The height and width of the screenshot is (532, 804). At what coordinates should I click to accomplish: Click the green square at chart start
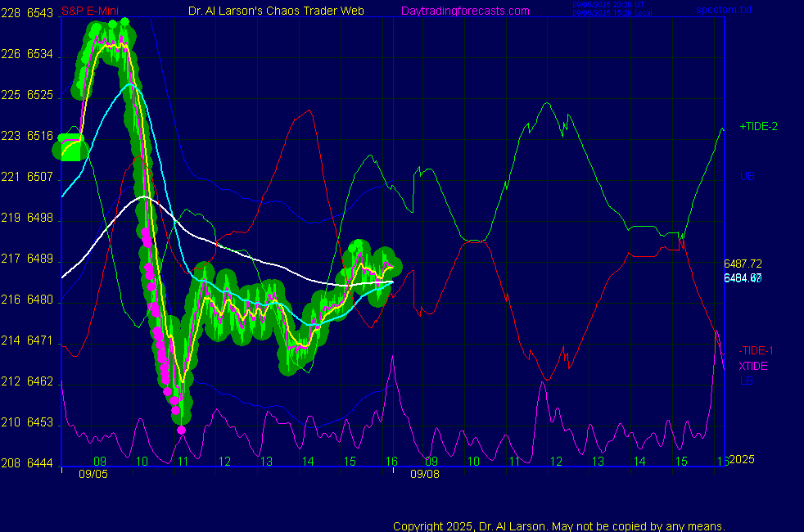pyautogui.click(x=69, y=148)
